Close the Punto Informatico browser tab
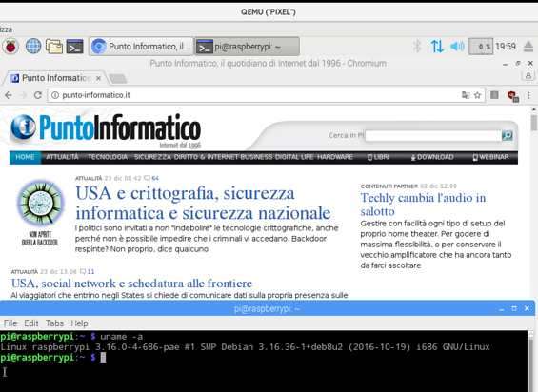538x392 pixels. tap(98, 78)
